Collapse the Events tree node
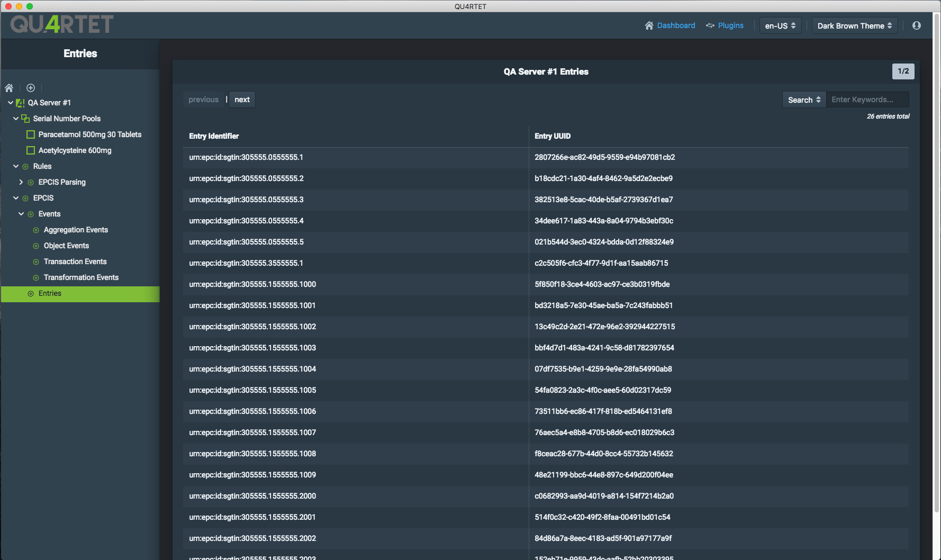 pyautogui.click(x=21, y=214)
